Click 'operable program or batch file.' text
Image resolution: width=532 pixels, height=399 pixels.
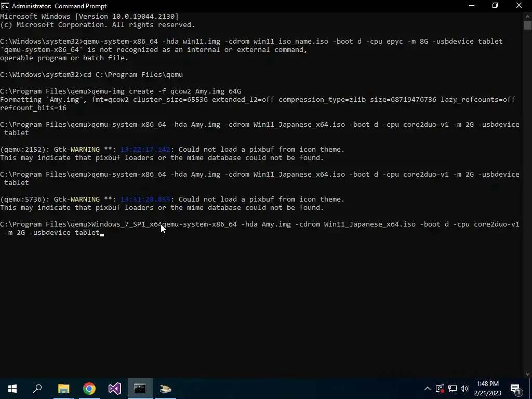[64, 58]
